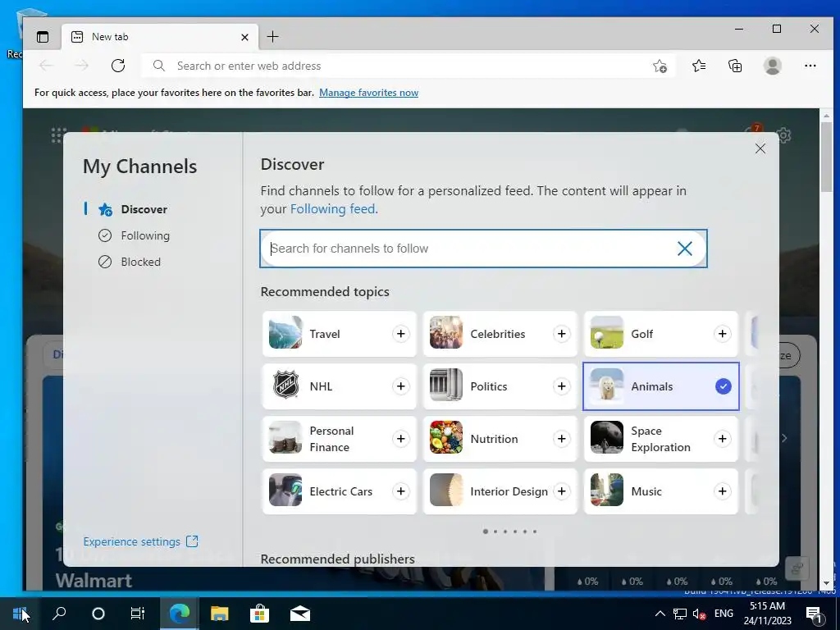Open Windows taskbar search
This screenshot has height=630, width=840.
pyautogui.click(x=59, y=614)
